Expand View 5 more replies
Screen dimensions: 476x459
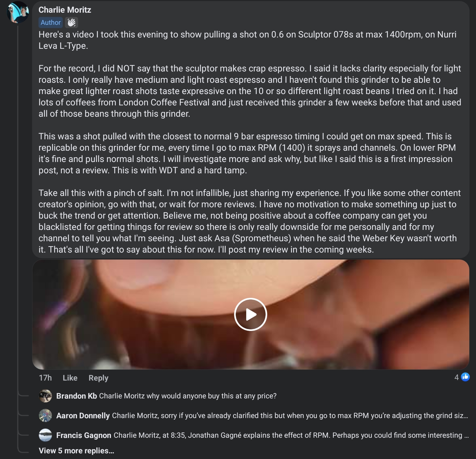click(77, 451)
